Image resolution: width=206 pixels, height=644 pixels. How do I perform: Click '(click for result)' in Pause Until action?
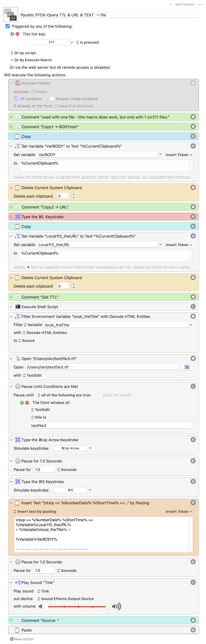click(x=117, y=395)
